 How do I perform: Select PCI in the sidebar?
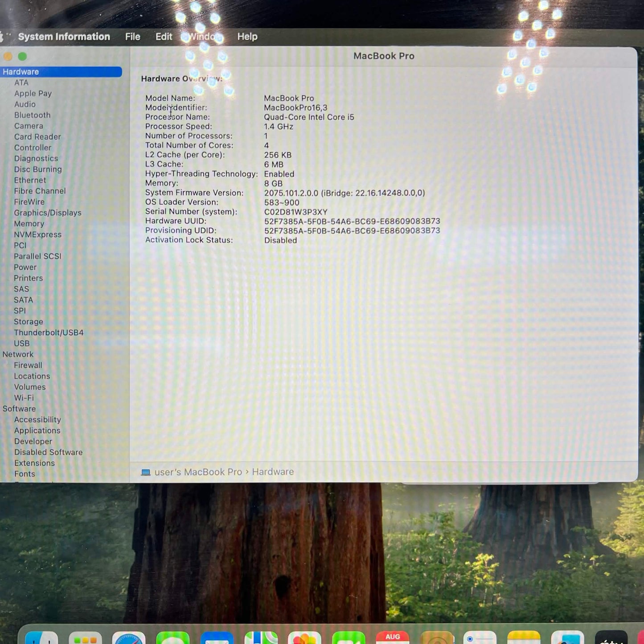click(20, 246)
